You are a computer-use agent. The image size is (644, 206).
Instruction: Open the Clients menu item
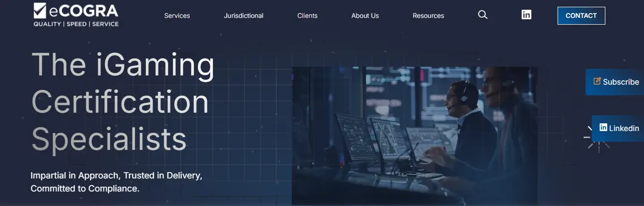pos(307,15)
